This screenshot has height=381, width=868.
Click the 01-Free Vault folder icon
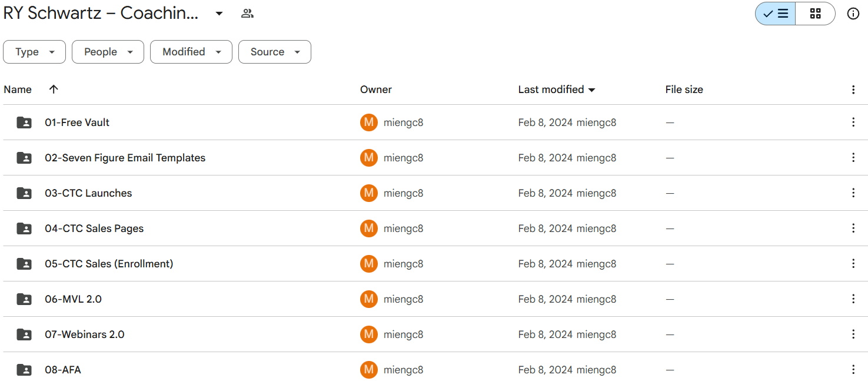click(x=24, y=122)
